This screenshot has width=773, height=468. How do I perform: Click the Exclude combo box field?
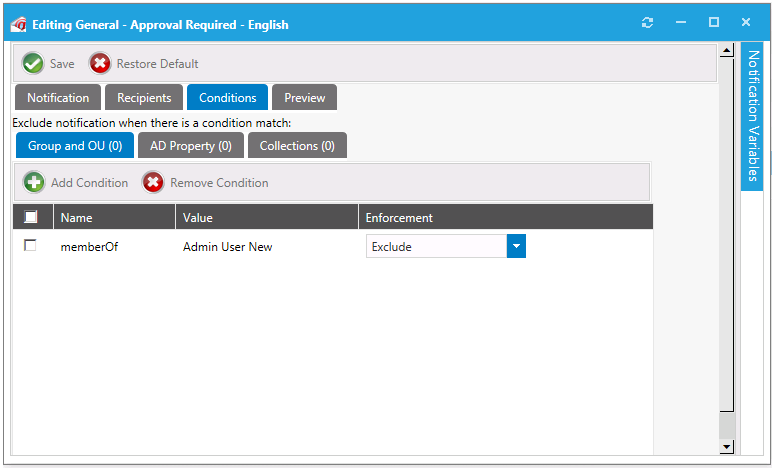[435, 246]
